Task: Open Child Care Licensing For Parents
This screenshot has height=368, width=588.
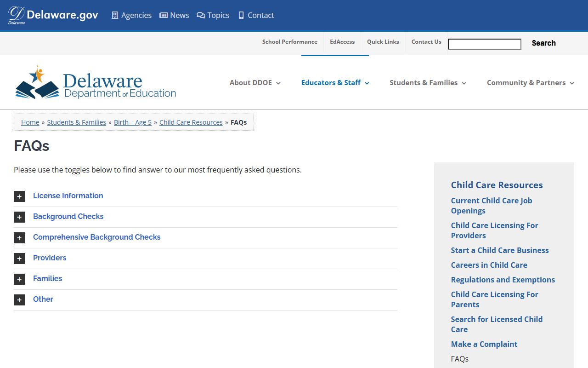Action: (494, 299)
